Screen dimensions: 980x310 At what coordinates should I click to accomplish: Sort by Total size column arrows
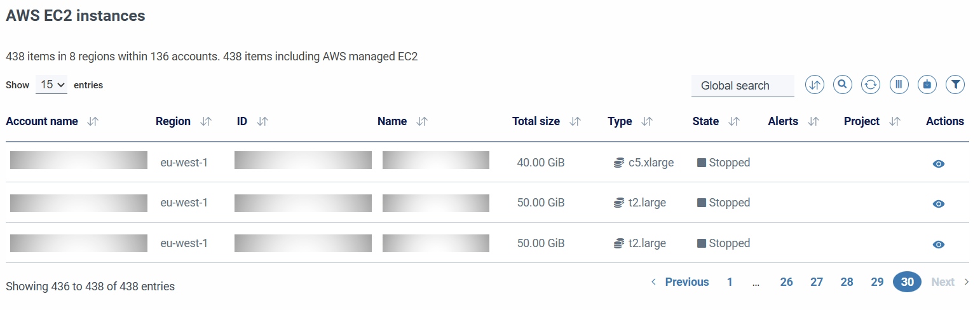click(x=575, y=121)
